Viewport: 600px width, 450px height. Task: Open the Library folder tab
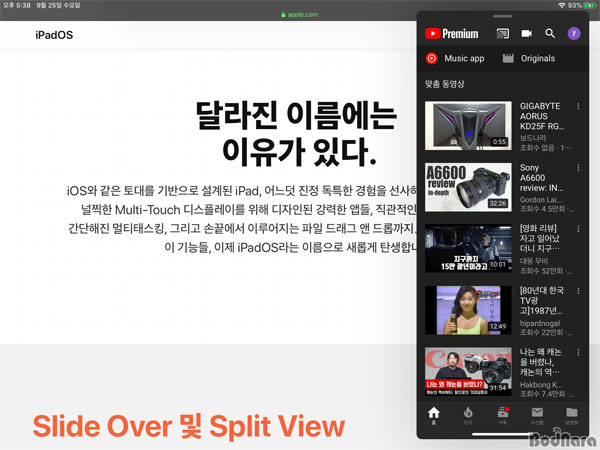tap(572, 415)
